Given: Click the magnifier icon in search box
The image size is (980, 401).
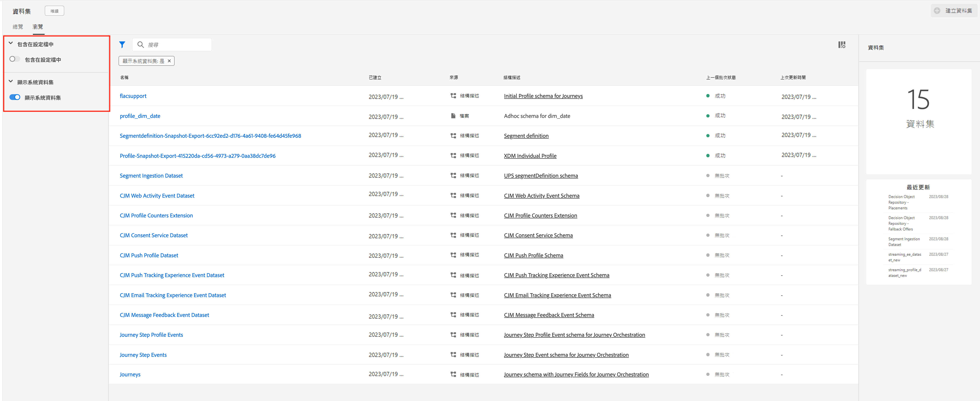Looking at the screenshot, I should (x=140, y=45).
